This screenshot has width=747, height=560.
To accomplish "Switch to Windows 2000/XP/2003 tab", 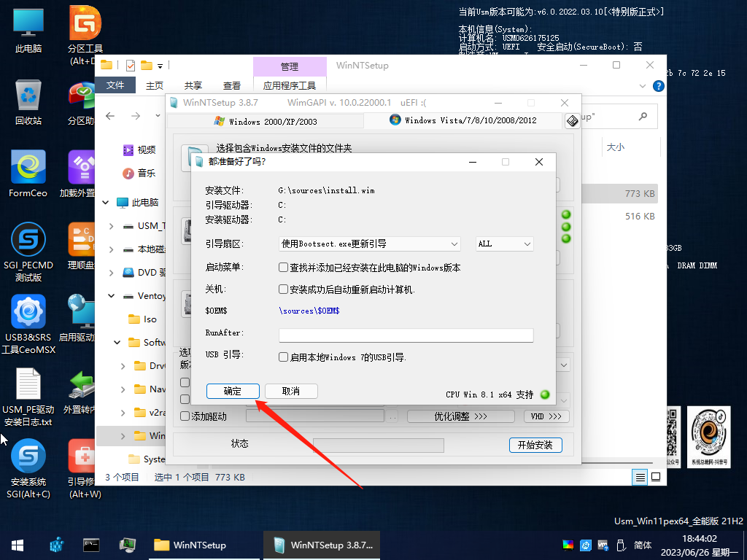I will [x=266, y=122].
